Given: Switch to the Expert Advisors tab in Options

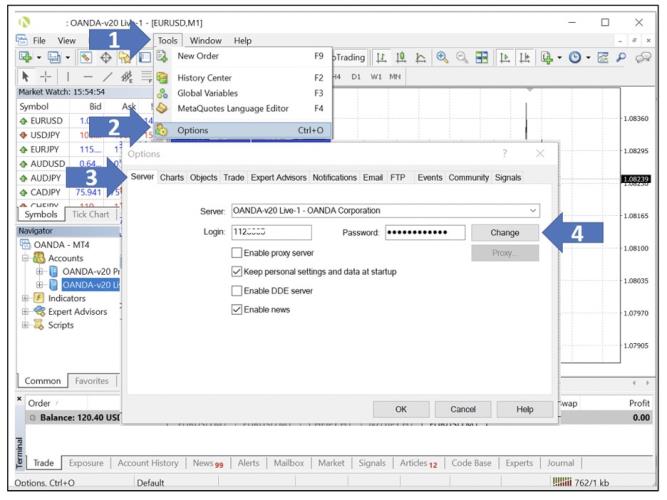Looking at the screenshot, I should 279,177.
